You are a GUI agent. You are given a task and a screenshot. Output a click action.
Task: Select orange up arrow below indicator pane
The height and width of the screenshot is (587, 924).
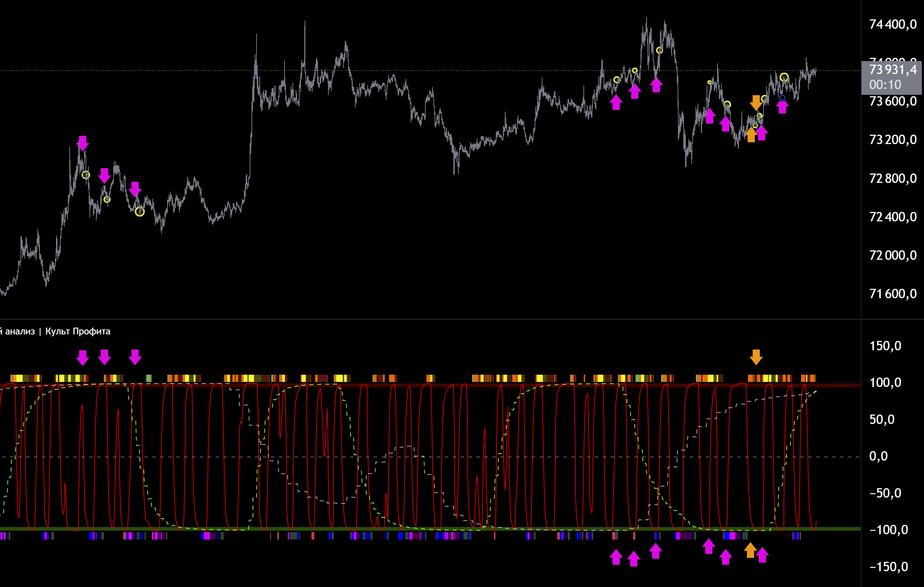coord(750,550)
